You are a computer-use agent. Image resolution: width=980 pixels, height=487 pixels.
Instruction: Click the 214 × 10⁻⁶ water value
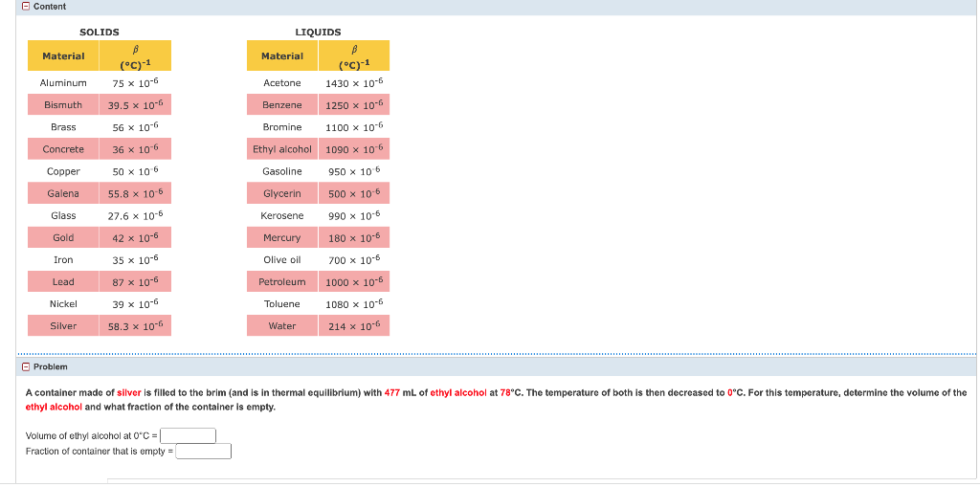coord(354,325)
